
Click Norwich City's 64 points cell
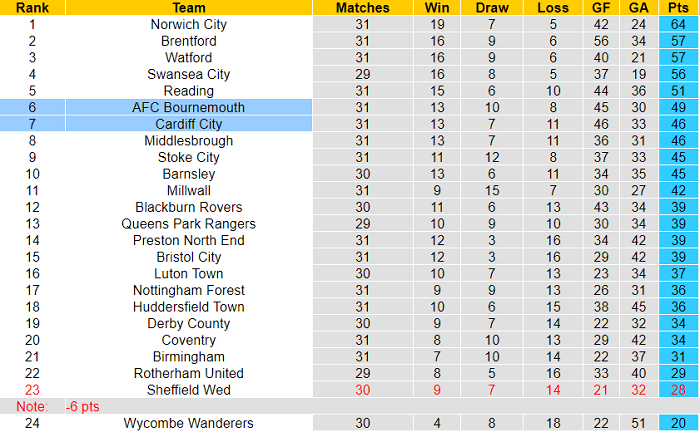pyautogui.click(x=679, y=24)
